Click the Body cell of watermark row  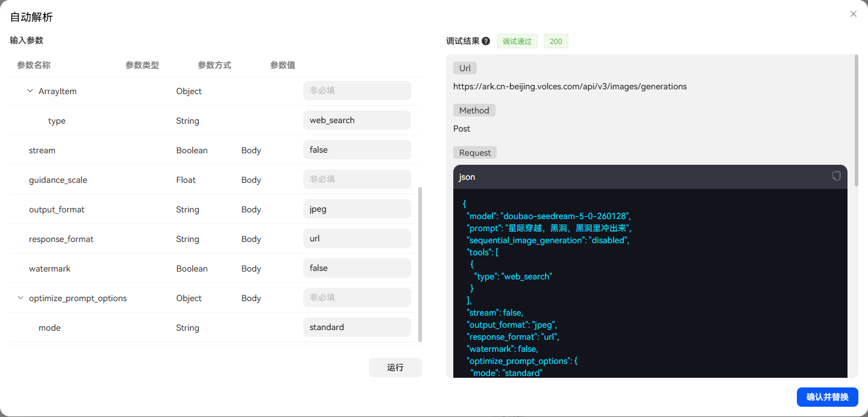(x=251, y=269)
